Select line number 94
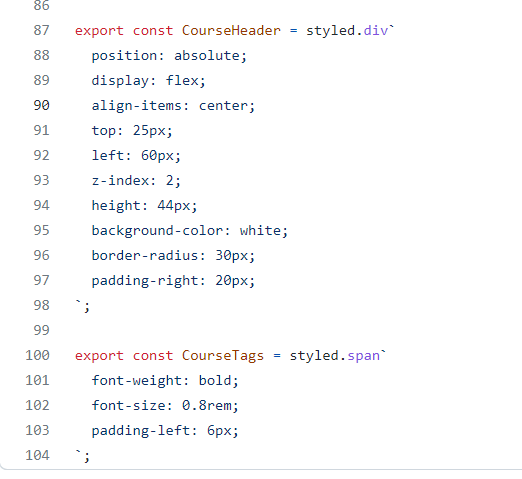The height and width of the screenshot is (479, 522). pyautogui.click(x=42, y=205)
